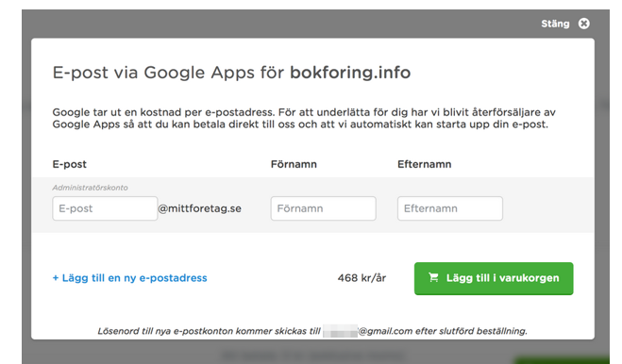Click the @mittforetag.se domain text
Viewport: 622px width, 364px height.
pyautogui.click(x=199, y=208)
